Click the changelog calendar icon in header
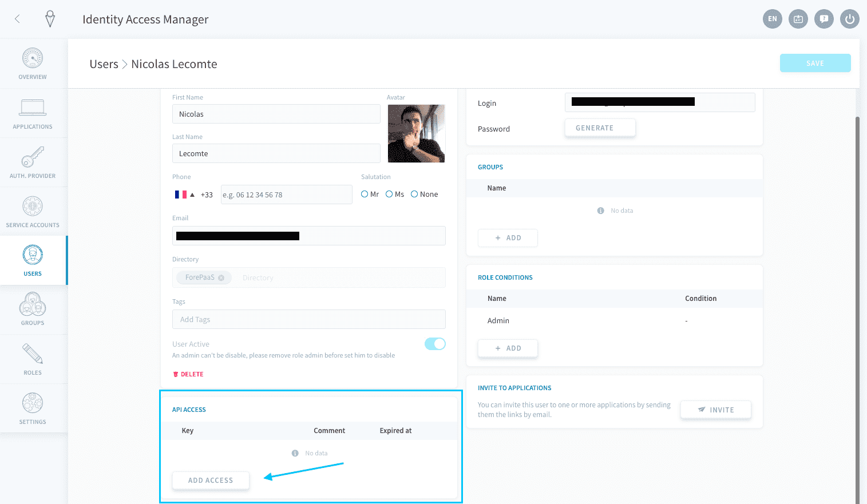Screen dimensions: 867x504 click(x=798, y=19)
